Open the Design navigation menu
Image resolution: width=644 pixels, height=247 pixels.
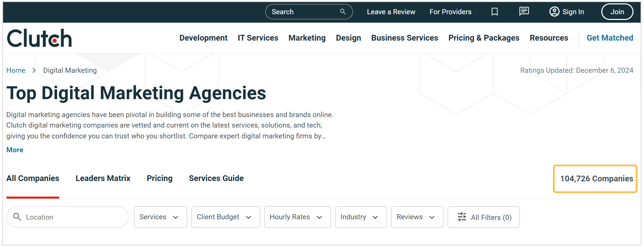pyautogui.click(x=348, y=38)
